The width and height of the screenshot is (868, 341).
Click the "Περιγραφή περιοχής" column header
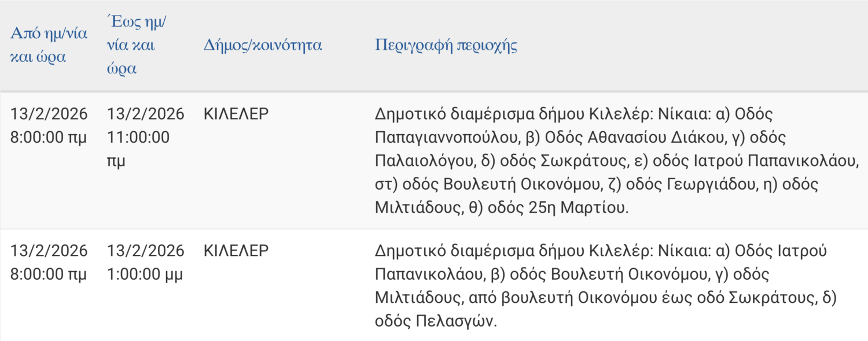(446, 45)
